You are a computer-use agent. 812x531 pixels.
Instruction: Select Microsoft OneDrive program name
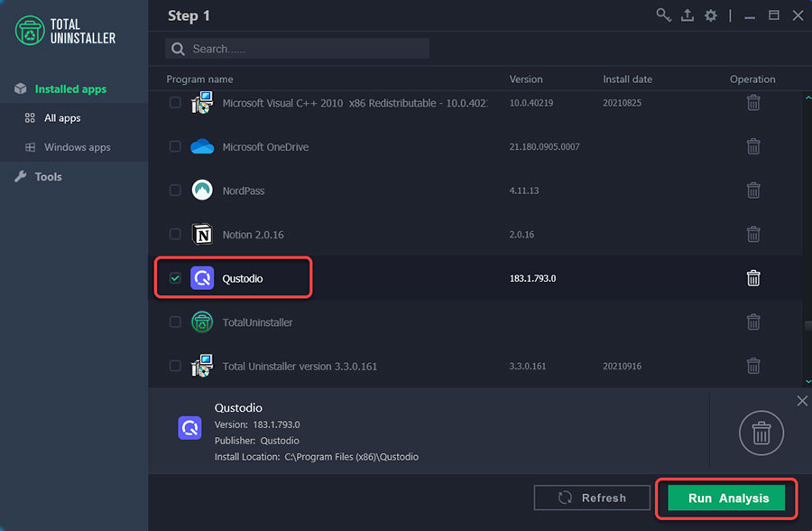(x=265, y=147)
